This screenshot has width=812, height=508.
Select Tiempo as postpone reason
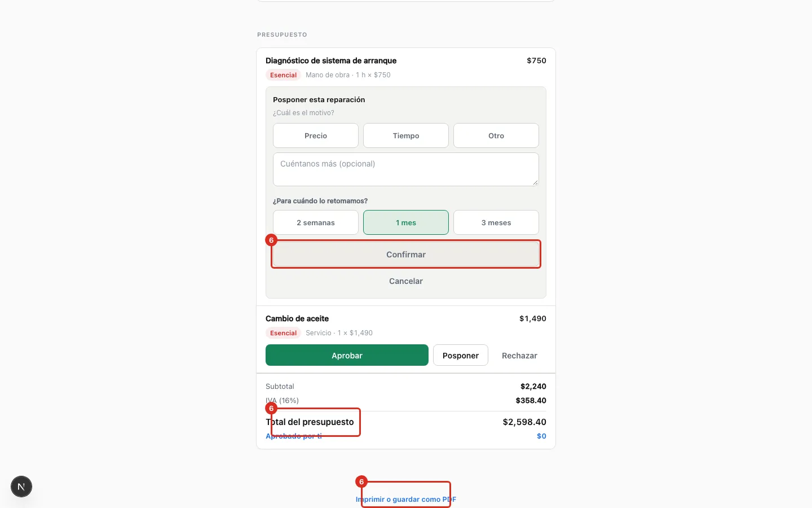pyautogui.click(x=406, y=135)
